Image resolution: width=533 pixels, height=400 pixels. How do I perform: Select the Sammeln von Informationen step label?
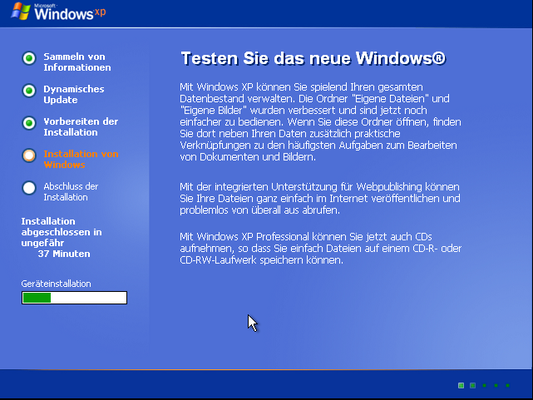(x=77, y=62)
